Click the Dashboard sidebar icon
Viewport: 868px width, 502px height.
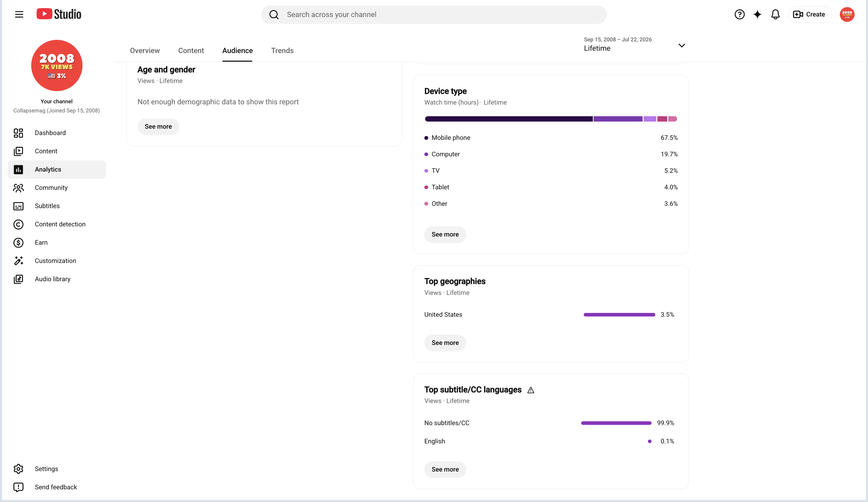pyautogui.click(x=18, y=133)
